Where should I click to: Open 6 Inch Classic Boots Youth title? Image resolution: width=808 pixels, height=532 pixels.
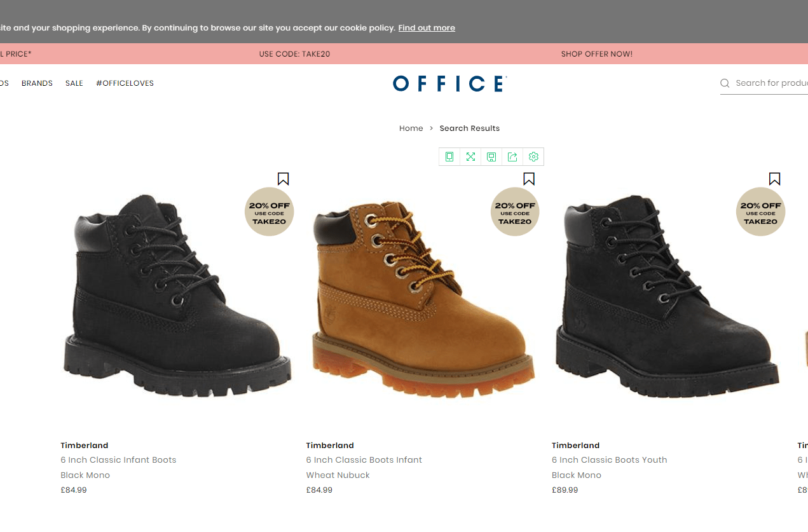tap(610, 460)
